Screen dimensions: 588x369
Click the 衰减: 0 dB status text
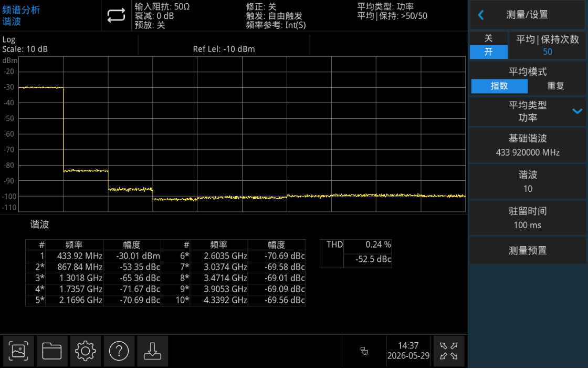coord(154,16)
